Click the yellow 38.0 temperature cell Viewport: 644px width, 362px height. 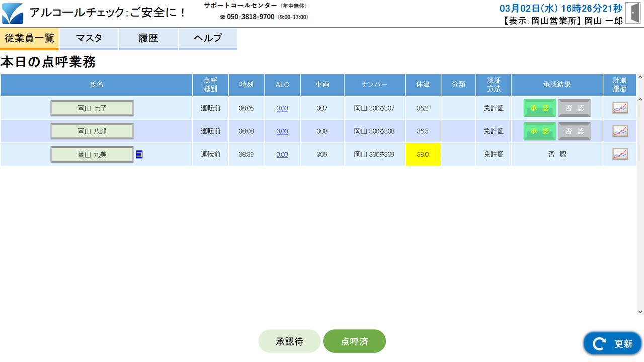pos(423,154)
